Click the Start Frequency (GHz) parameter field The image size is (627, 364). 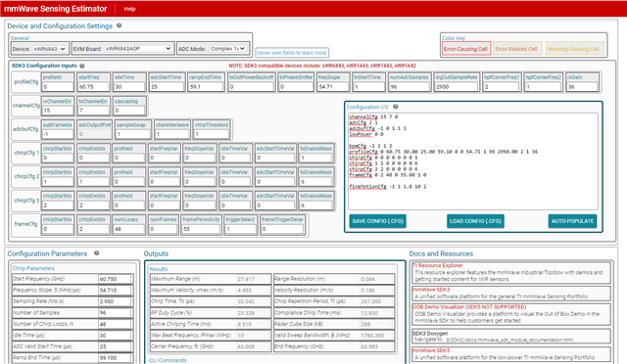(116, 279)
